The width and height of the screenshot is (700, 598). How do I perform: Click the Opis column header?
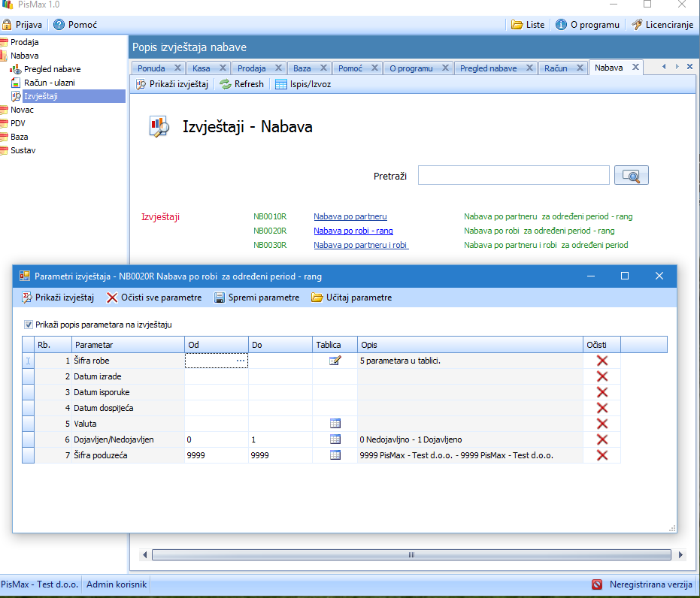click(x=470, y=345)
